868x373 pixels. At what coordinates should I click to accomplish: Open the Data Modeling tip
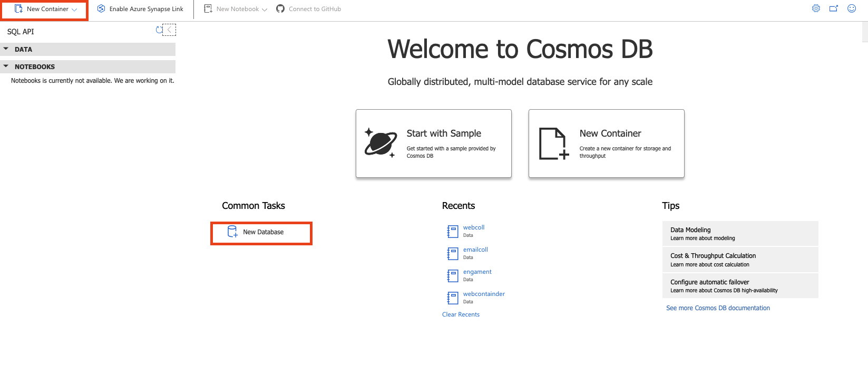[x=740, y=233]
